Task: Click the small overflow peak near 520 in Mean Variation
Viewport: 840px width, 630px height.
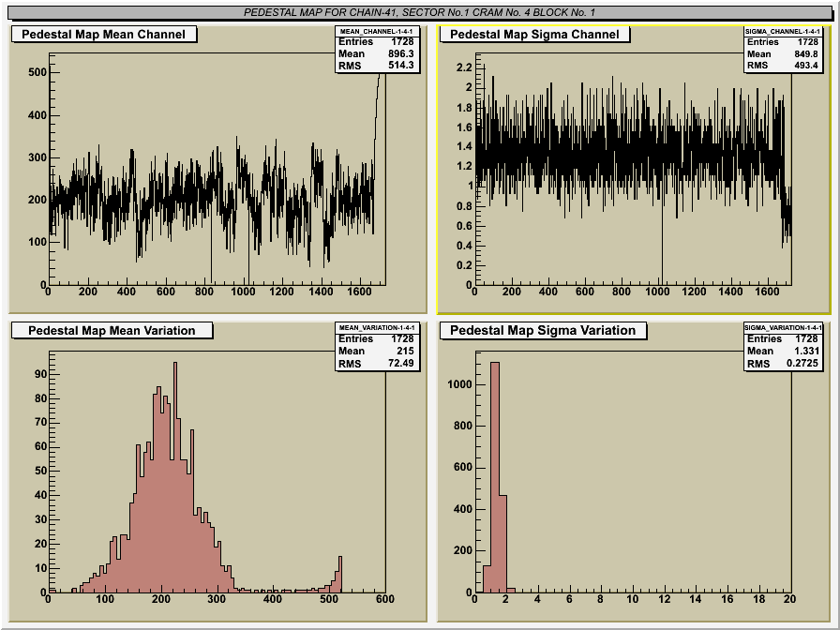Action: (340, 575)
